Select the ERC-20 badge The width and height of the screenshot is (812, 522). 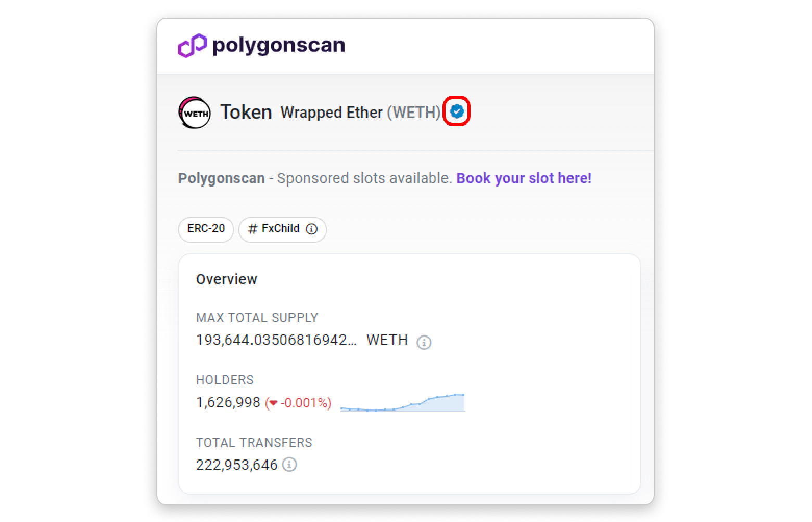206,229
